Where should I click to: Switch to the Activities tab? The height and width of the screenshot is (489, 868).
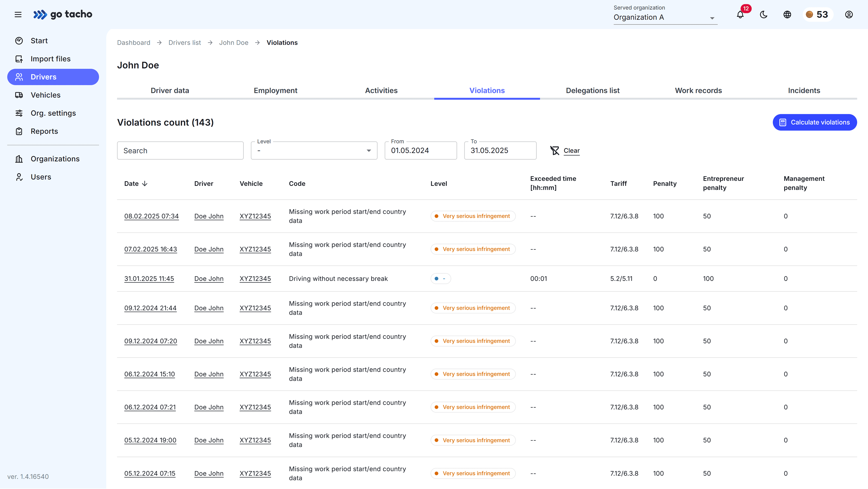[381, 90]
